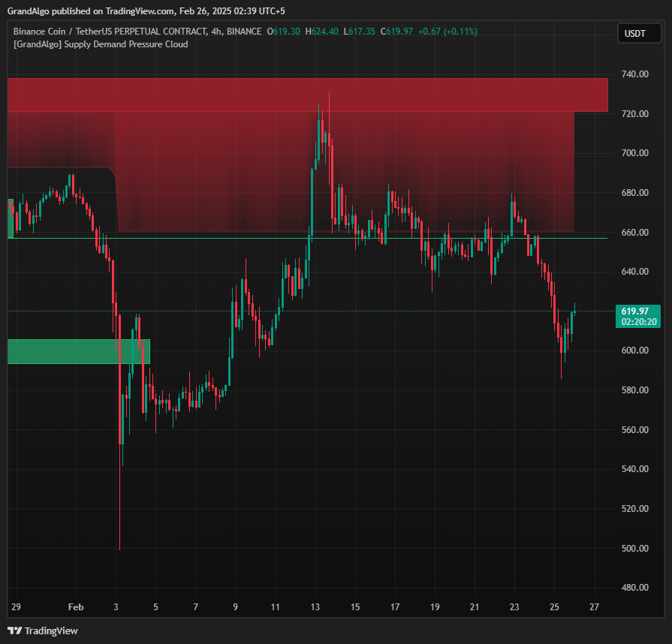Screen dimensions: 672x644
Task: Click the 700.00 price axis label
Action: pos(634,153)
